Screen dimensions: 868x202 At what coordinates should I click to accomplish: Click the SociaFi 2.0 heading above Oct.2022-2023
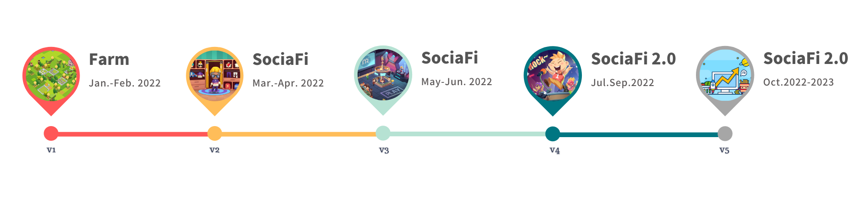[805, 58]
